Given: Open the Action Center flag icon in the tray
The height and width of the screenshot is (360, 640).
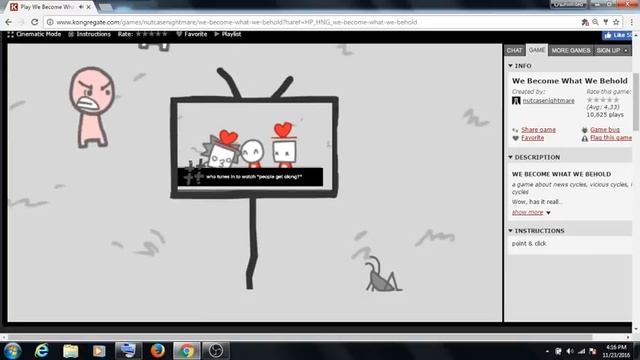Looking at the screenshot, I should coord(593,351).
